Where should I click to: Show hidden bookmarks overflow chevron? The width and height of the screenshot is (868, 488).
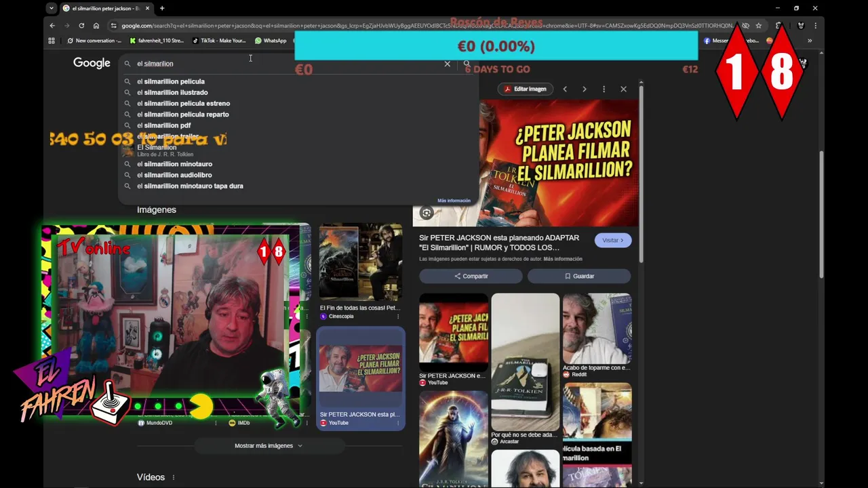(x=809, y=41)
